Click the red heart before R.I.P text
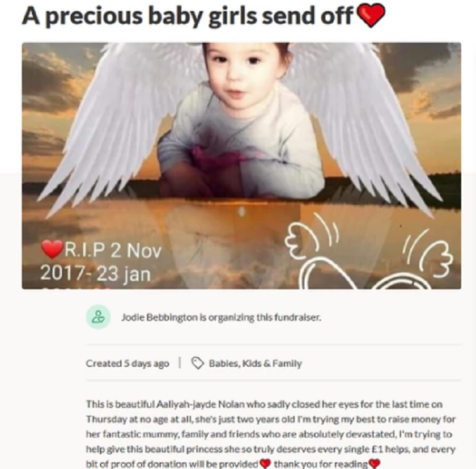The height and width of the screenshot is (469, 476). [51, 249]
